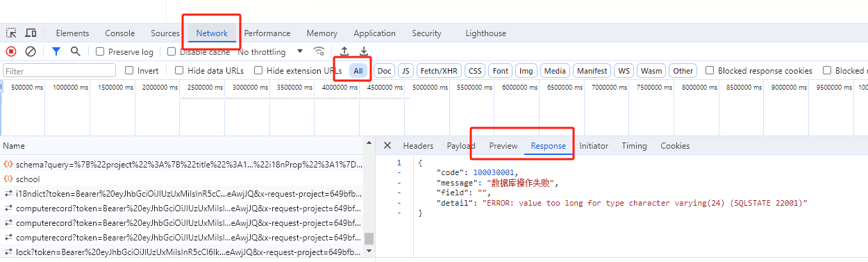This screenshot has width=868, height=262.
Task: Stop recording network log
Action: [x=11, y=51]
